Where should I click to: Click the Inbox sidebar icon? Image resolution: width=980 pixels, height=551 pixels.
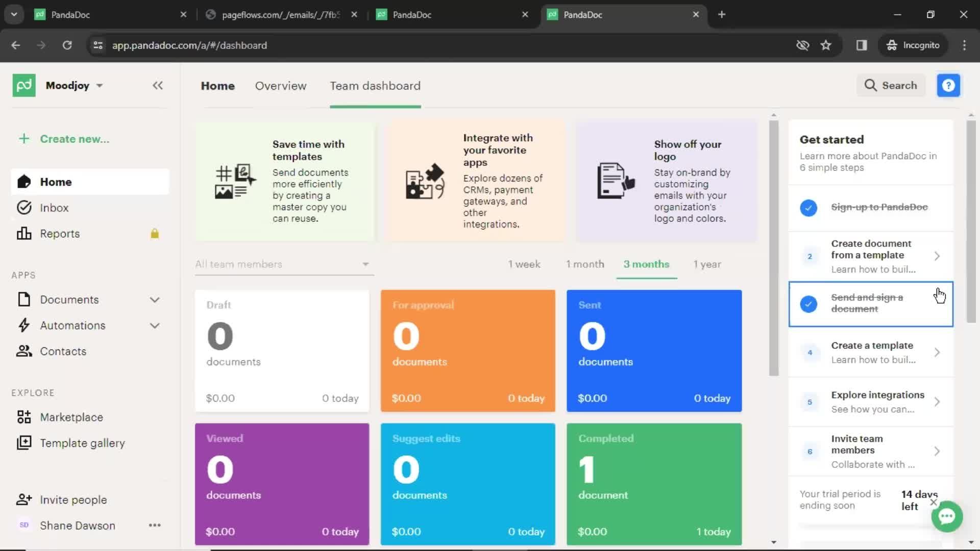pos(23,207)
